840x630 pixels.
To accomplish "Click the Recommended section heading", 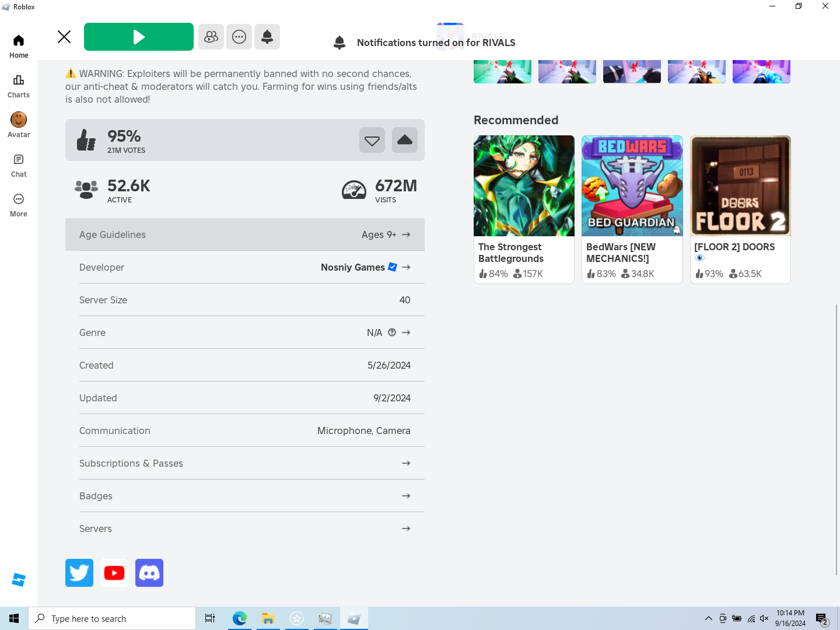I will (x=516, y=120).
